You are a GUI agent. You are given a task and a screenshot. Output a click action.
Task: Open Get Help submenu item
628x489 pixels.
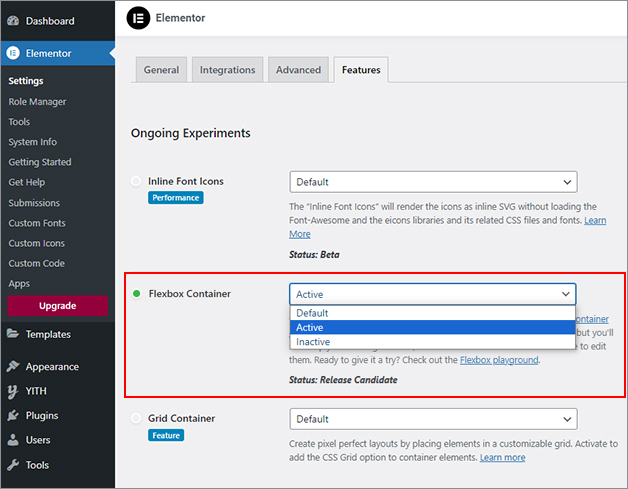[x=26, y=182]
